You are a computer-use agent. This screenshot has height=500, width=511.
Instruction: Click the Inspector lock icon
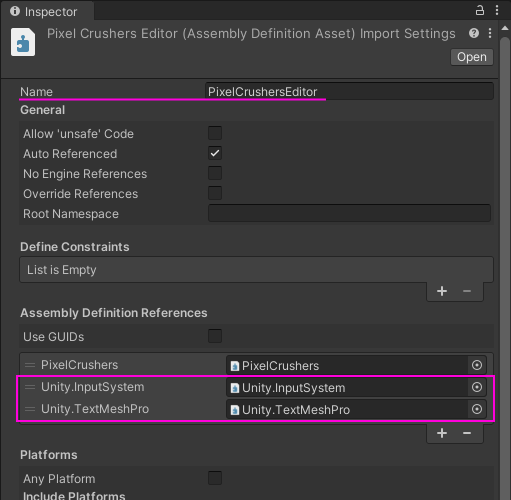coord(480,10)
